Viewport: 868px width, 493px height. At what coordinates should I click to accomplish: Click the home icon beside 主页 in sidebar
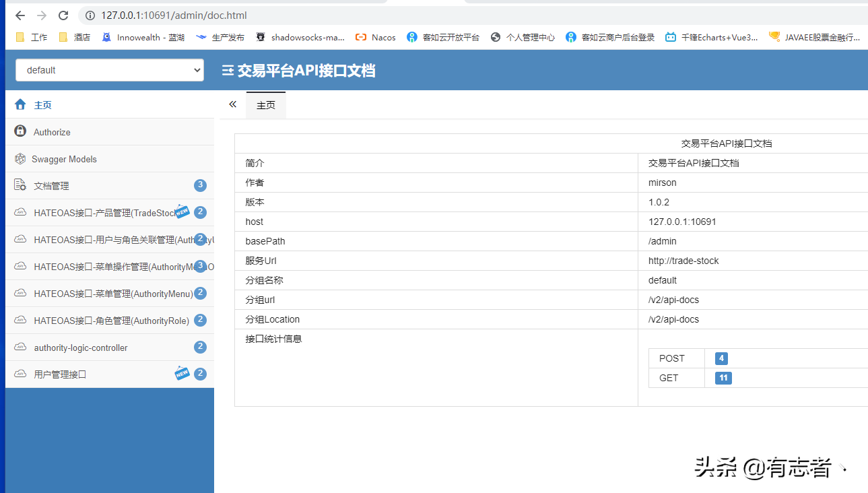19,104
